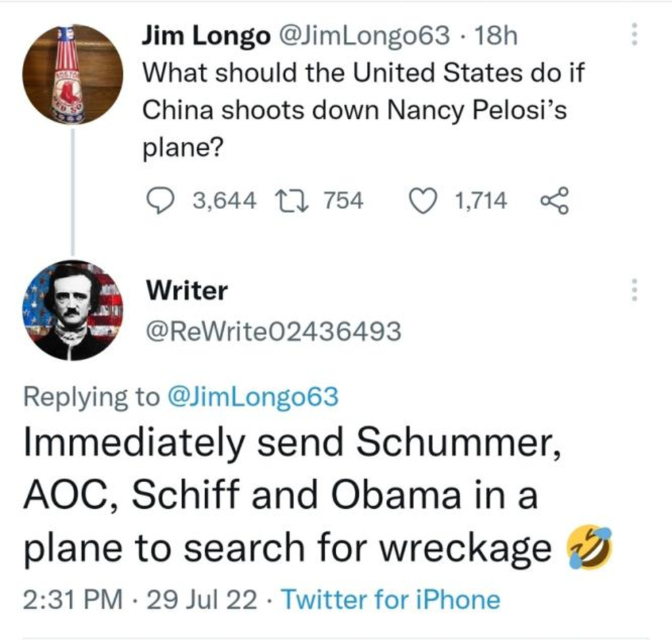The image size is (672, 640).
Task: Click the Writer display name
Action: point(187,290)
